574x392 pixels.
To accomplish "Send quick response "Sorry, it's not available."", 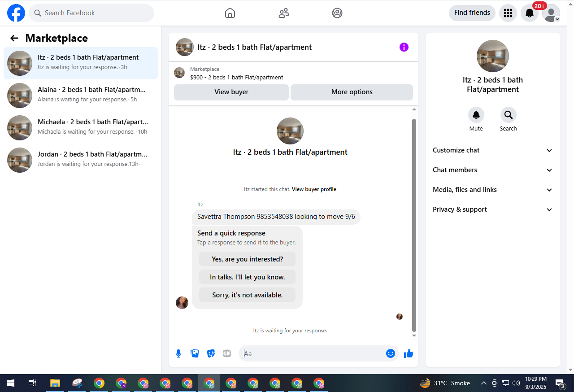I will 248,295.
